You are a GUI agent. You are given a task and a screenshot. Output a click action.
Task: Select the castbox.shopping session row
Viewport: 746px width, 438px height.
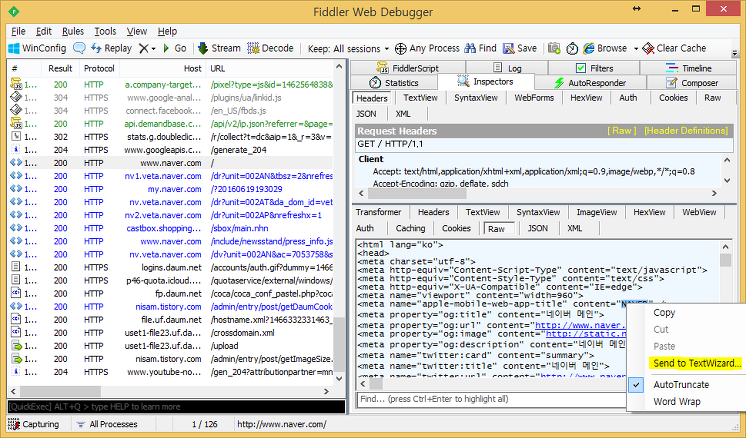[x=170, y=228]
